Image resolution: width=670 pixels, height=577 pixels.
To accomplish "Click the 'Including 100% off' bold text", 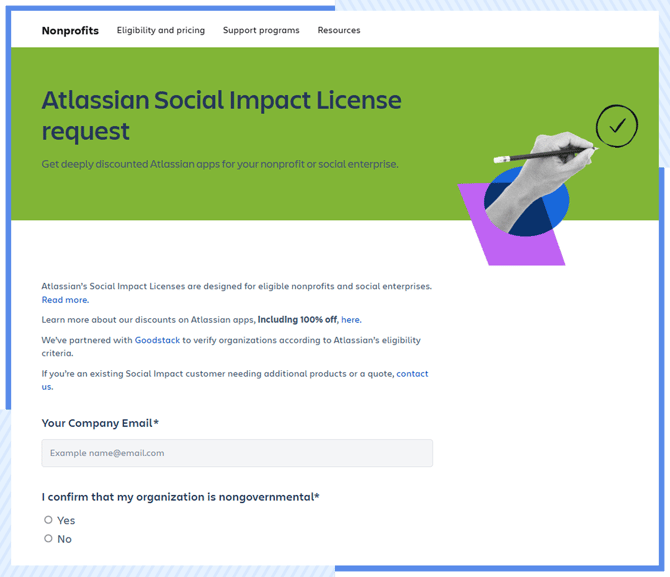I will 297,320.
